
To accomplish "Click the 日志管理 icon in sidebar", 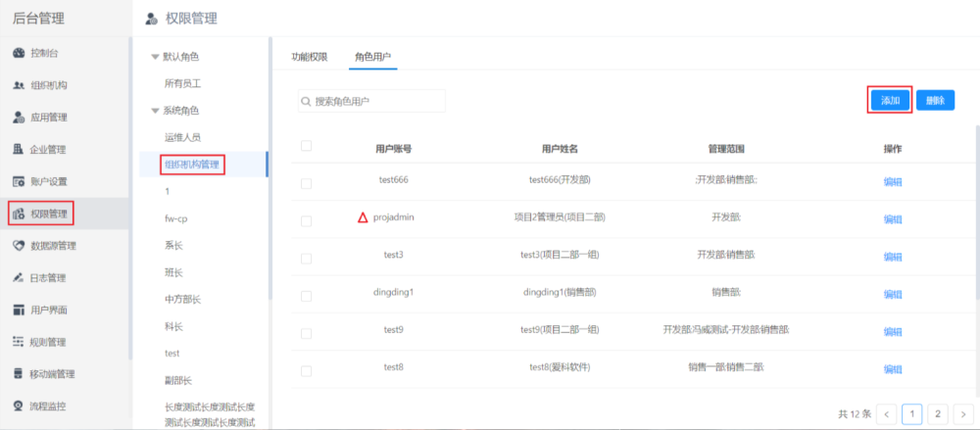I will 19,278.
